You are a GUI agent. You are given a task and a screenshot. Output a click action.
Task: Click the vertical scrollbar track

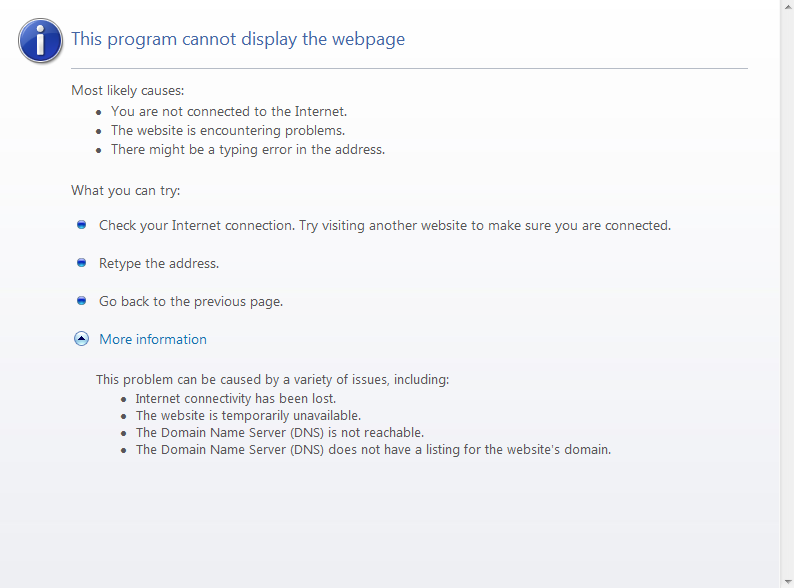tap(787, 300)
